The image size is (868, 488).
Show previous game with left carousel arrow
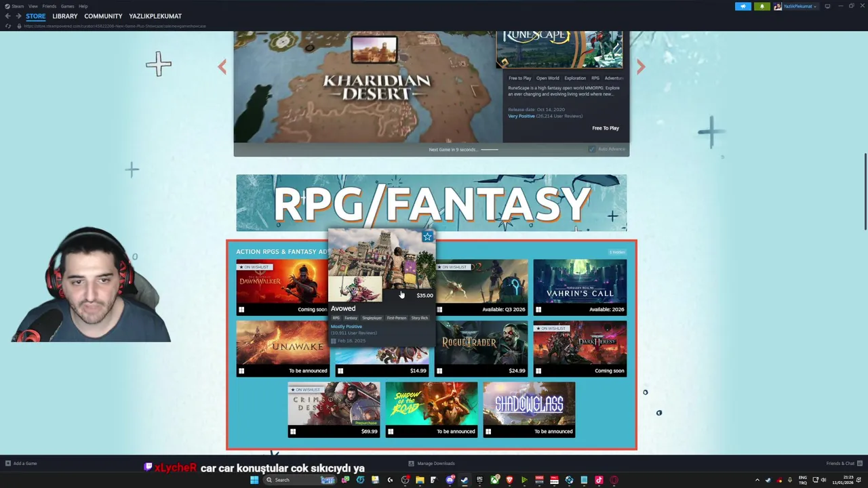(222, 66)
